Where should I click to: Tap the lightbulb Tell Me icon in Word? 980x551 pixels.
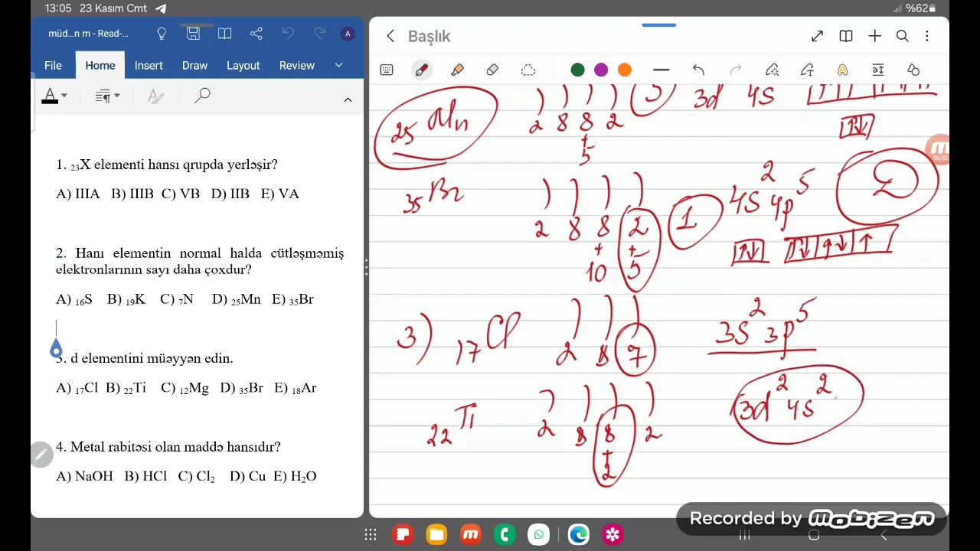tap(162, 34)
